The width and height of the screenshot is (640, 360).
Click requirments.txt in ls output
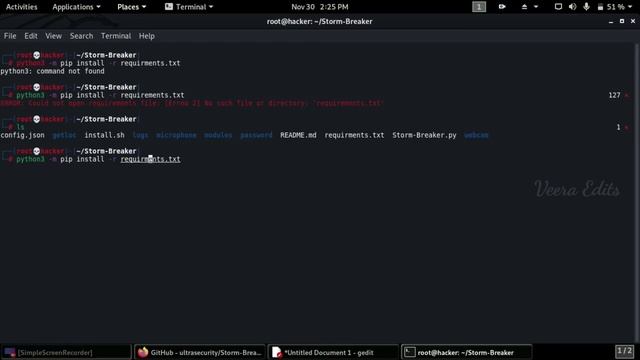[x=354, y=135]
